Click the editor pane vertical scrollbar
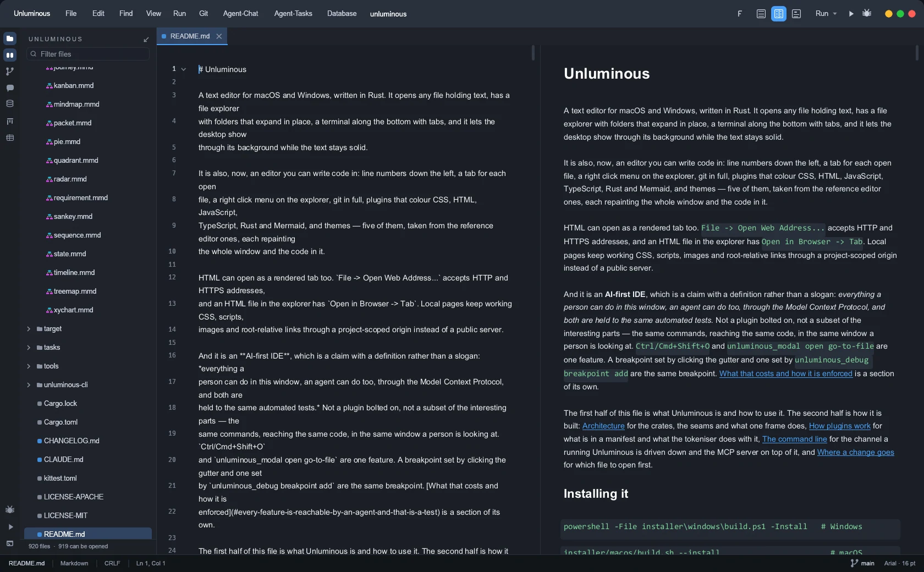Image resolution: width=924 pixels, height=572 pixels. click(533, 53)
